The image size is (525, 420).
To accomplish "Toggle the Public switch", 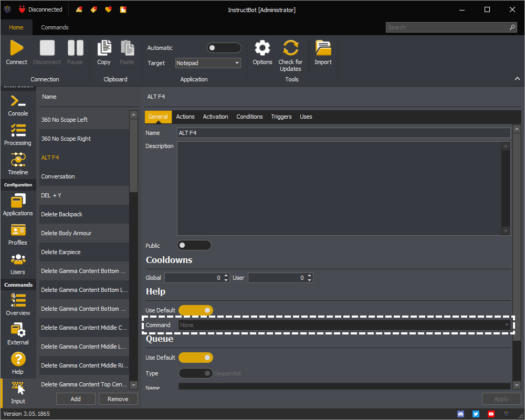I will [194, 245].
